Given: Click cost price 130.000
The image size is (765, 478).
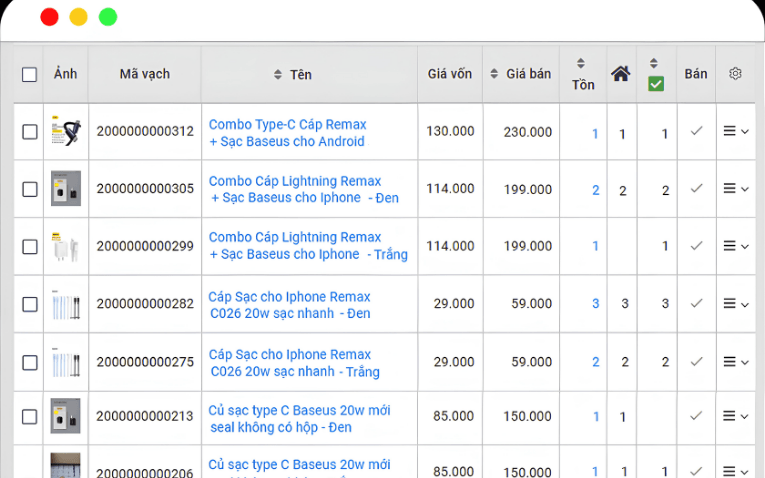Looking at the screenshot, I should click(450, 131).
